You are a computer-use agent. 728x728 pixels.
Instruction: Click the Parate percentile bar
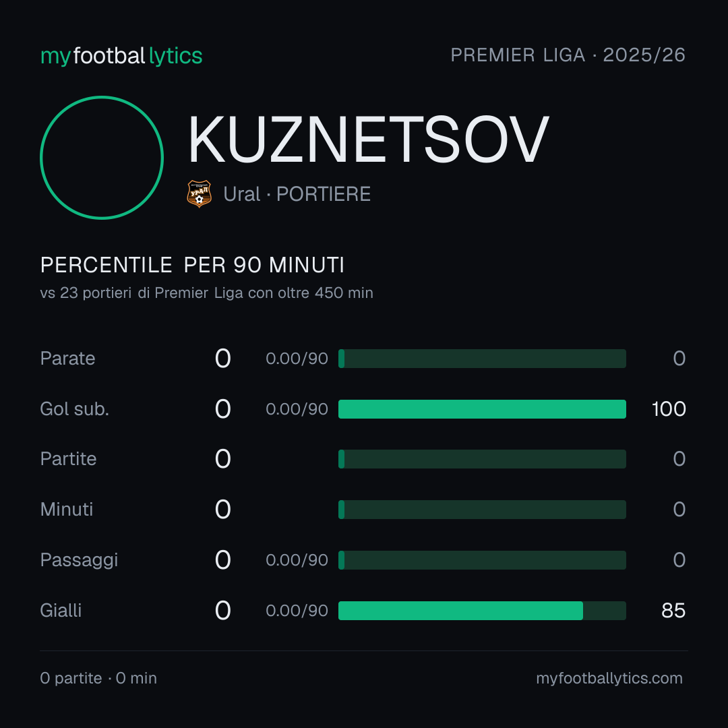click(482, 359)
